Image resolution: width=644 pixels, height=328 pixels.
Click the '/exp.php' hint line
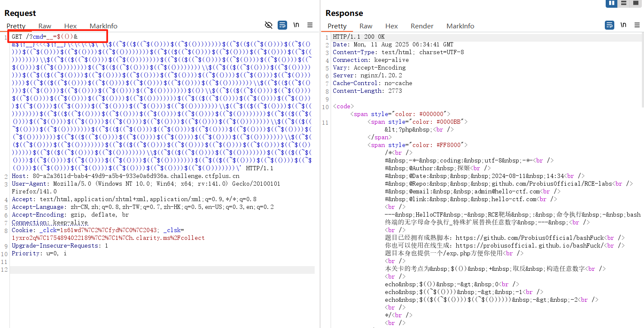pyautogui.click(x=455, y=254)
